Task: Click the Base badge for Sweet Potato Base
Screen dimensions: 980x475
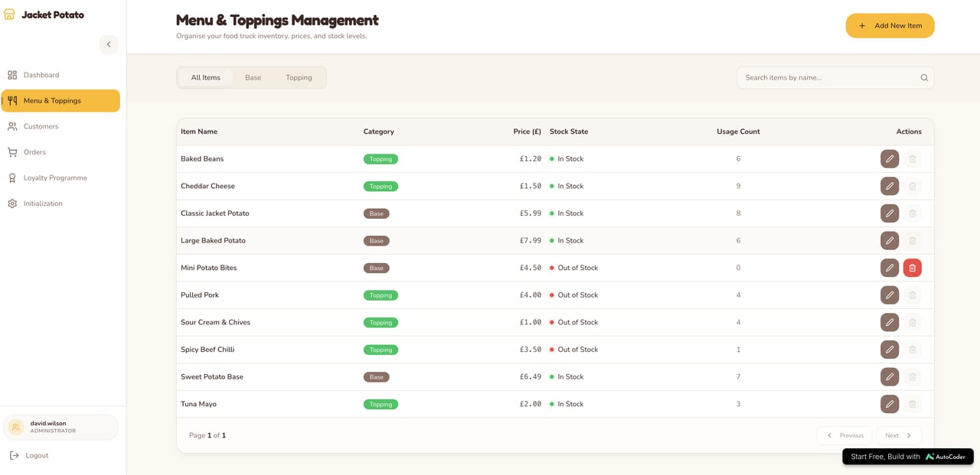Action: [376, 377]
